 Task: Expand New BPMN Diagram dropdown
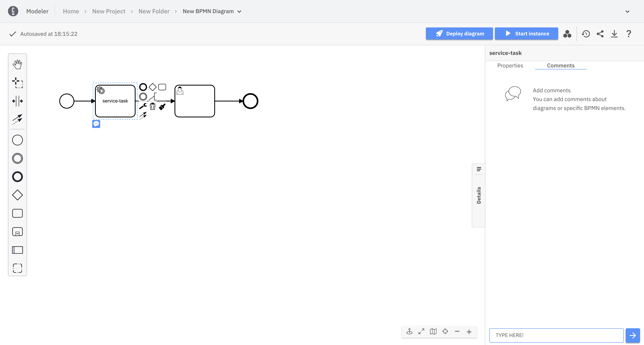pos(239,12)
